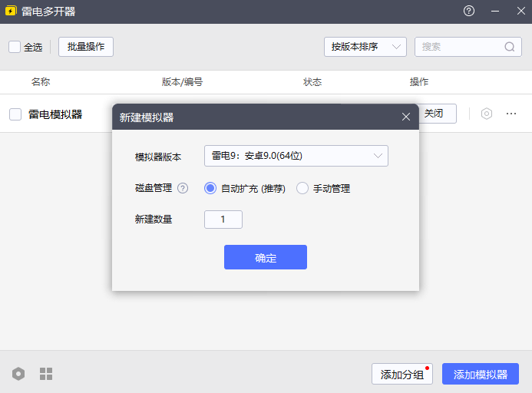This screenshot has height=393, width=532.
Task: Click the 添加分组 button
Action: tap(401, 374)
